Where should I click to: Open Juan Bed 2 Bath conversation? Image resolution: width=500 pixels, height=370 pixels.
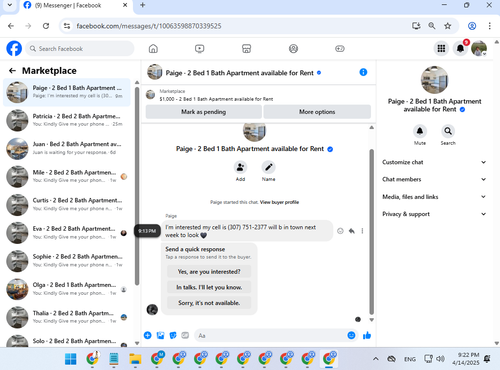click(67, 148)
